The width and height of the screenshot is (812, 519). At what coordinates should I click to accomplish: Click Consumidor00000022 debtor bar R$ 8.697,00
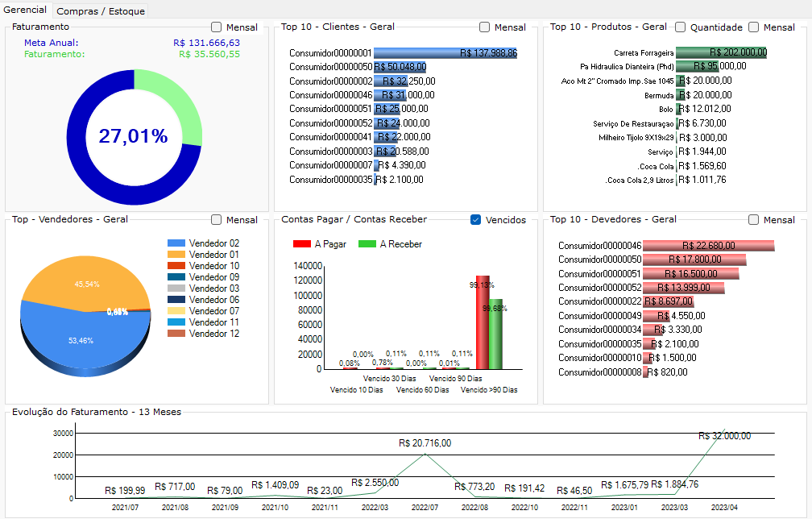coord(668,301)
